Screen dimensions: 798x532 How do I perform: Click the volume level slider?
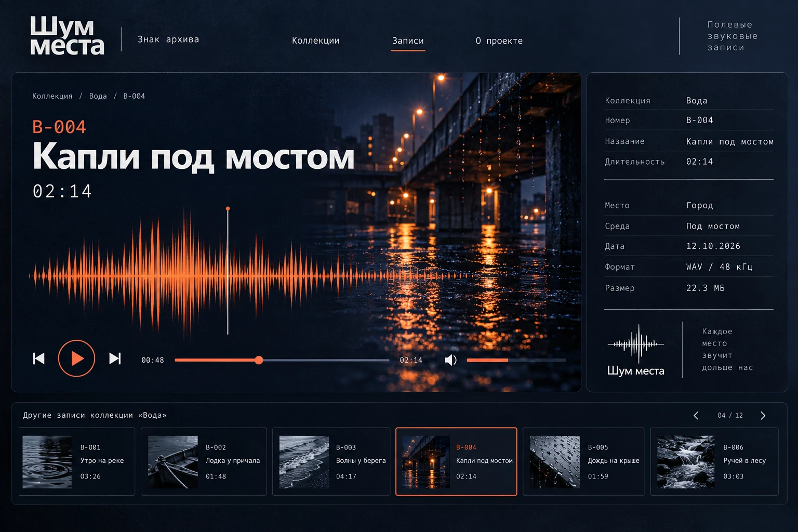(516, 360)
